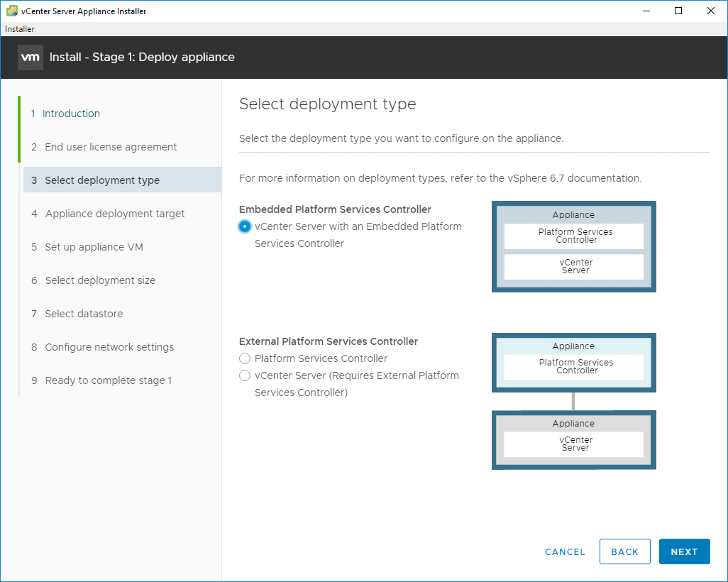Click the Select deployment type step
Screen dimensions: 728x582
[x=102, y=180]
